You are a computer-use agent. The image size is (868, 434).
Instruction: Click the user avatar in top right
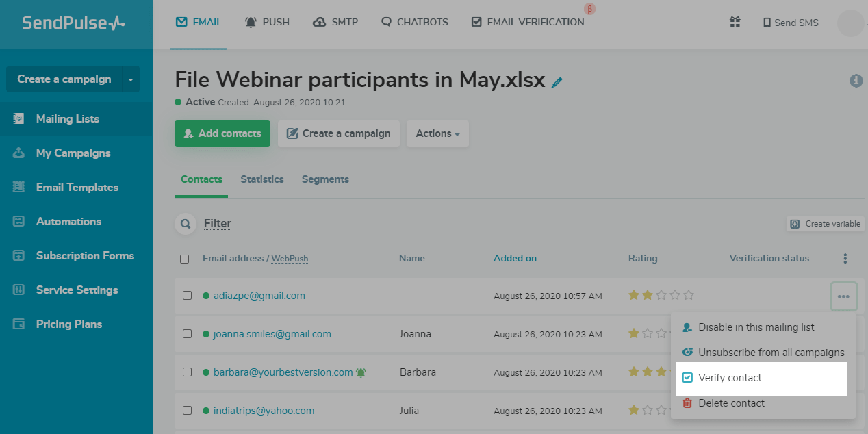coord(851,23)
